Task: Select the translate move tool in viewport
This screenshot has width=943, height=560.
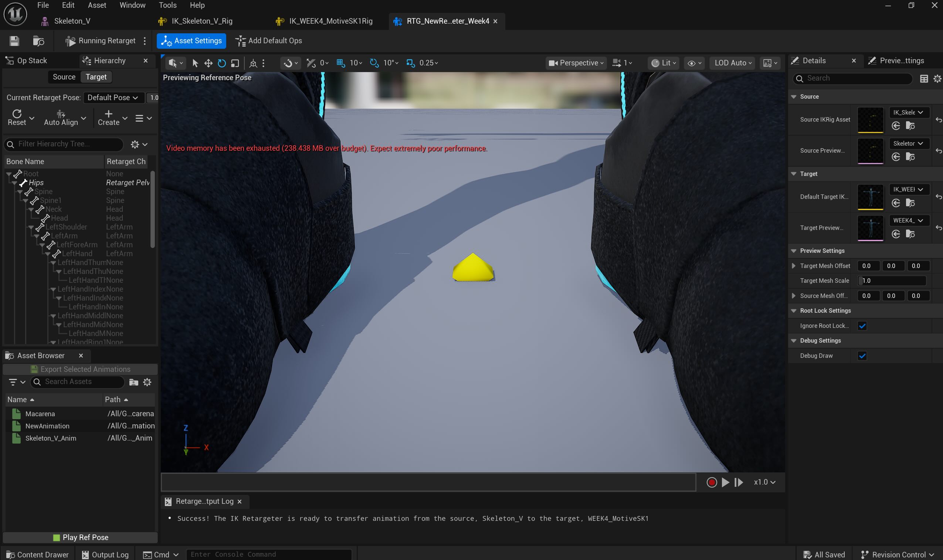Action: 208,63
